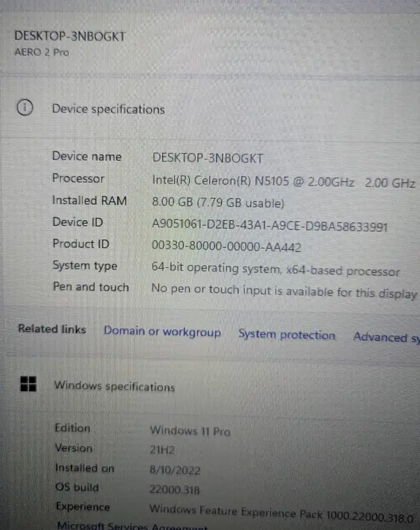Screen dimensions: 420x530
Task: Click the System type label
Action: coord(85,266)
